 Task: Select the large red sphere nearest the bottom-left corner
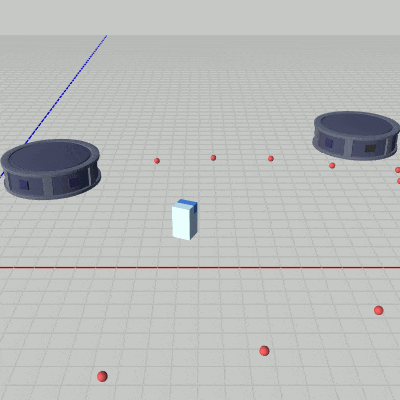point(102,376)
